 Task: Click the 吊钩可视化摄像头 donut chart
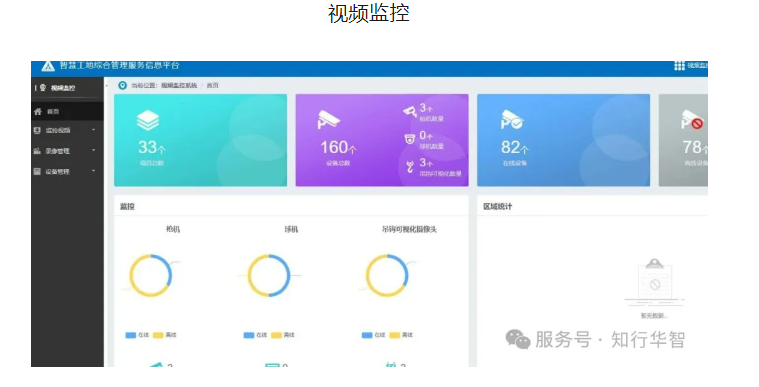tap(387, 276)
